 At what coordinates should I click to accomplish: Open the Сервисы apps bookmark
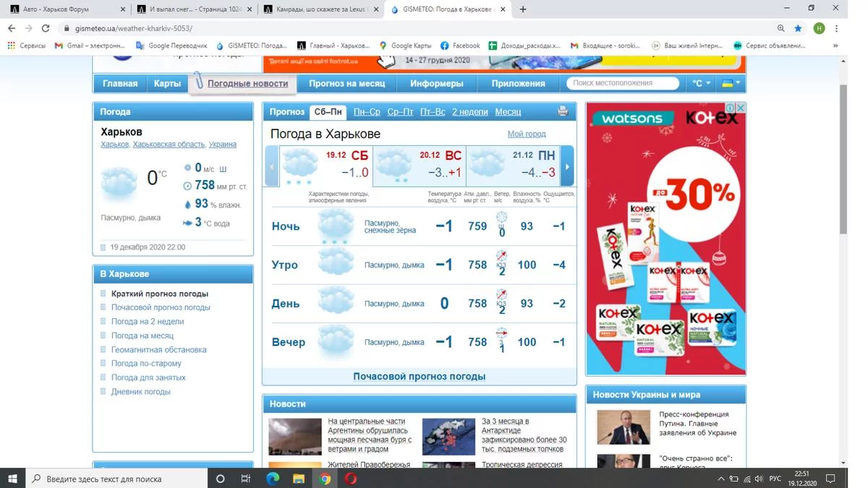[x=27, y=46]
